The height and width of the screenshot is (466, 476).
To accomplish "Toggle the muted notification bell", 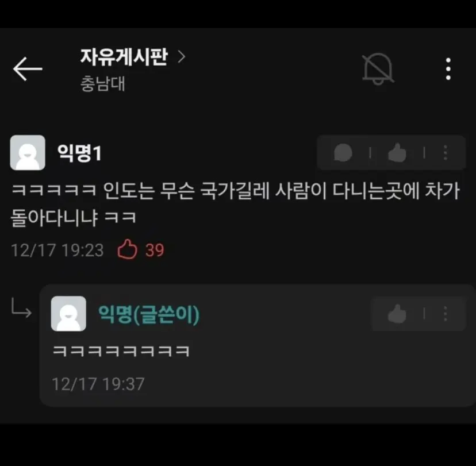I will [x=378, y=69].
